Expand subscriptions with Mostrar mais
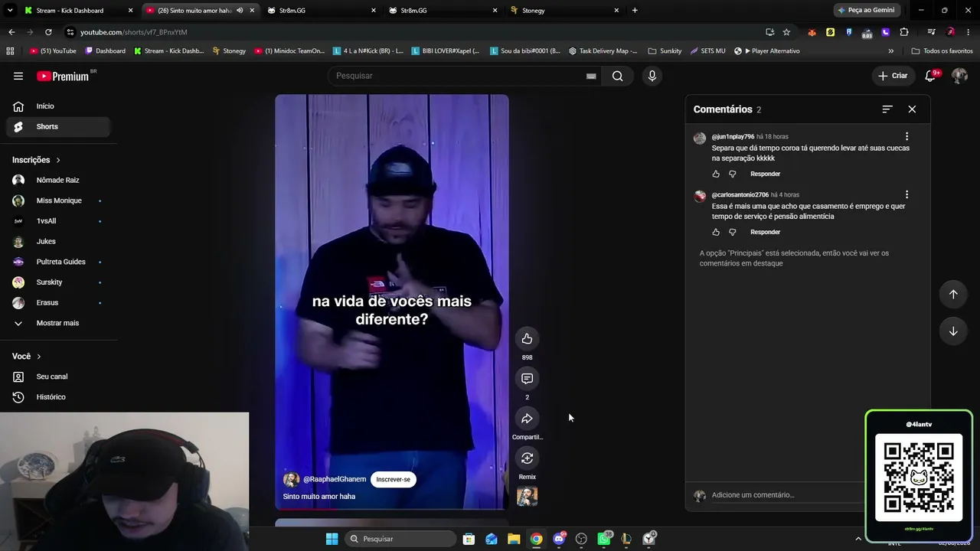 (58, 323)
